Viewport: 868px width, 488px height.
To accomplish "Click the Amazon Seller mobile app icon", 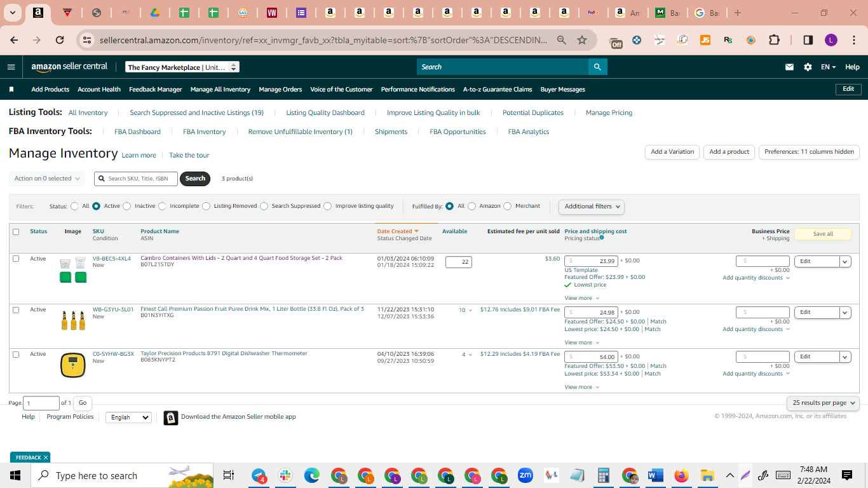I will click(x=171, y=417).
